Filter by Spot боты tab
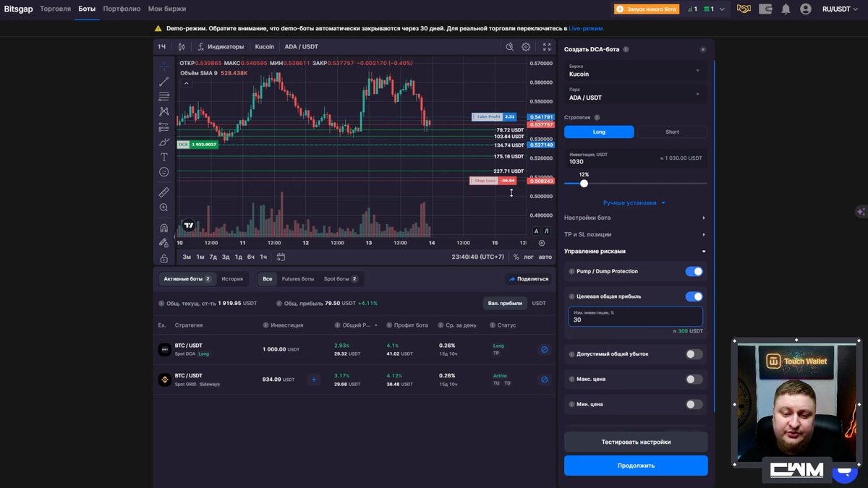The image size is (868, 488). pyautogui.click(x=341, y=278)
